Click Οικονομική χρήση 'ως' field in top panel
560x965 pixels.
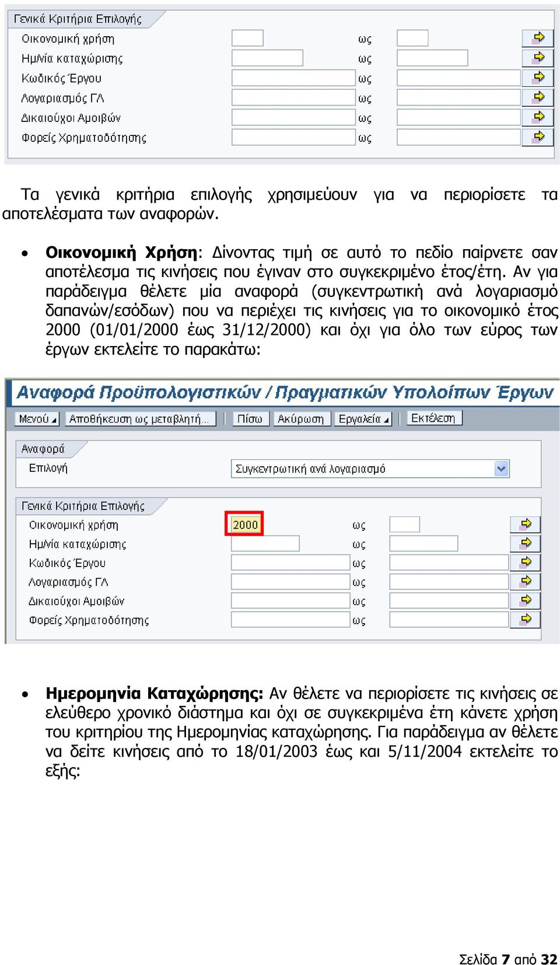pyautogui.click(x=412, y=38)
